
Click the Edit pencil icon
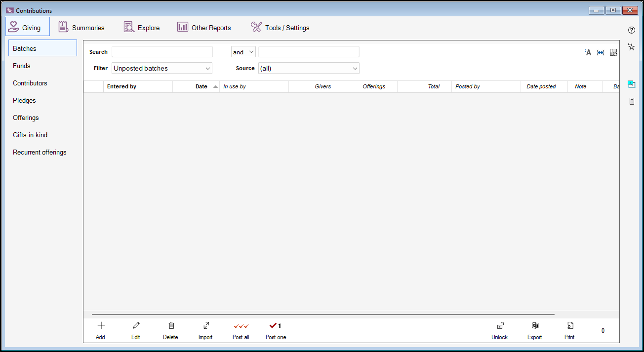(x=136, y=326)
